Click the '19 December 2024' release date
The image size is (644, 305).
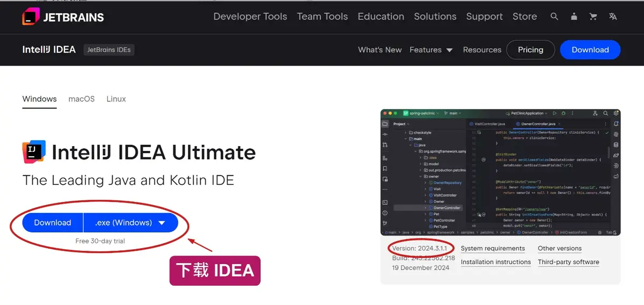420,267
